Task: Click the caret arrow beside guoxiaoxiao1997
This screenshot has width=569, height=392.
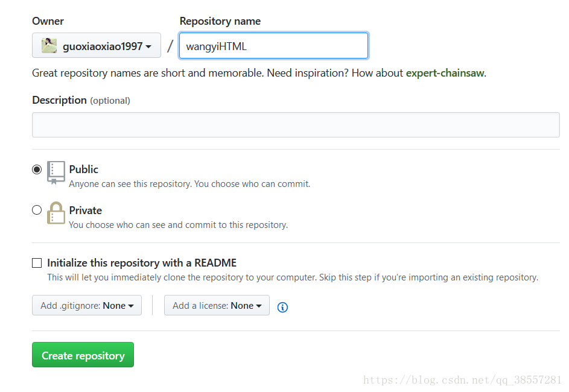Action: point(148,46)
